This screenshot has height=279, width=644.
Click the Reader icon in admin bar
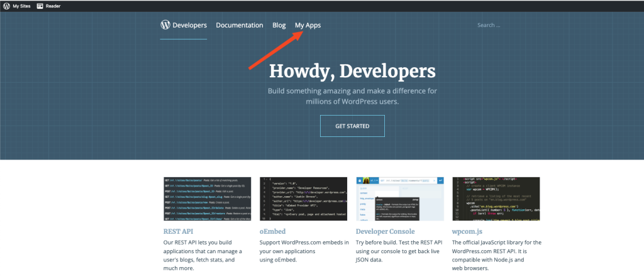[x=40, y=6]
